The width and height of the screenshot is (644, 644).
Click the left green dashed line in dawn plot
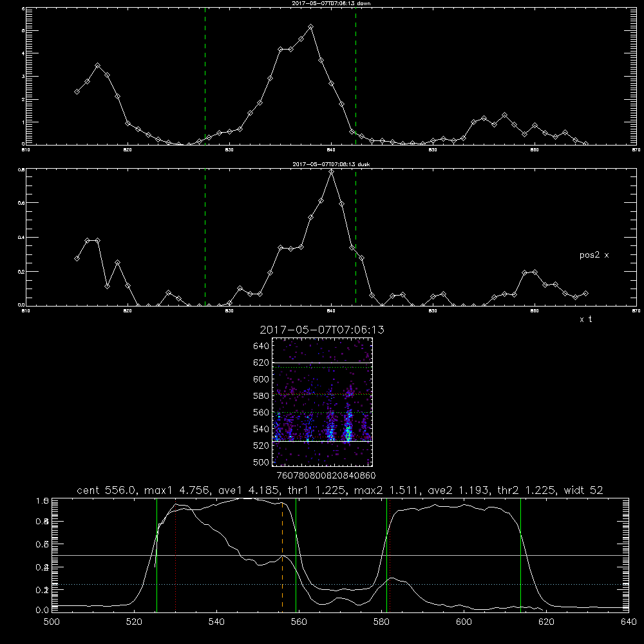click(x=205, y=77)
